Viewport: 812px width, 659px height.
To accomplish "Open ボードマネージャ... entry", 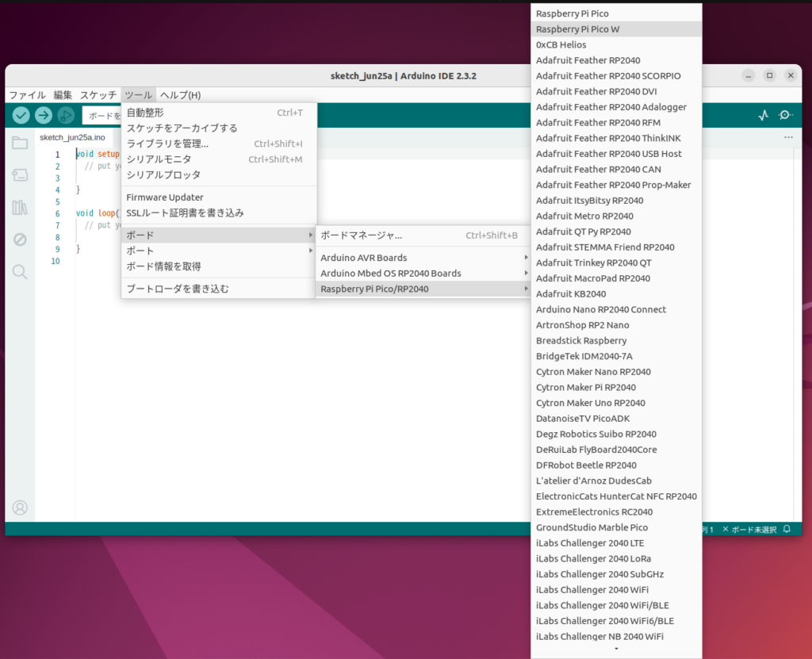I will (x=423, y=236).
